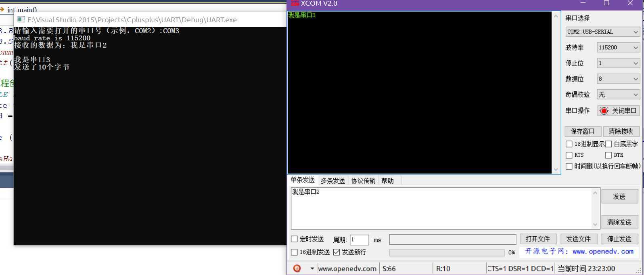Click the red settings icon in XCOM status bar
Screen dimensions: 644x275
point(297,268)
